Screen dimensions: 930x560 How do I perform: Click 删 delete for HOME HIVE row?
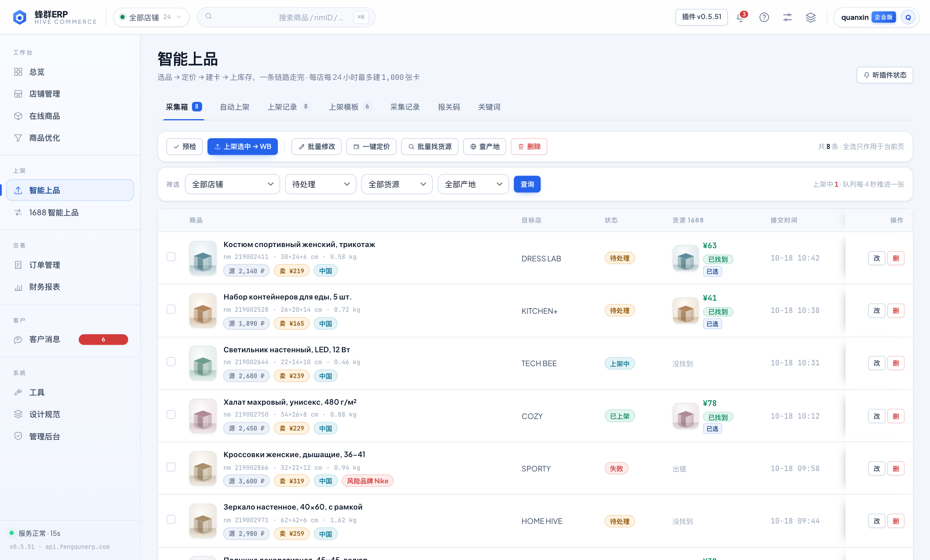(896, 521)
